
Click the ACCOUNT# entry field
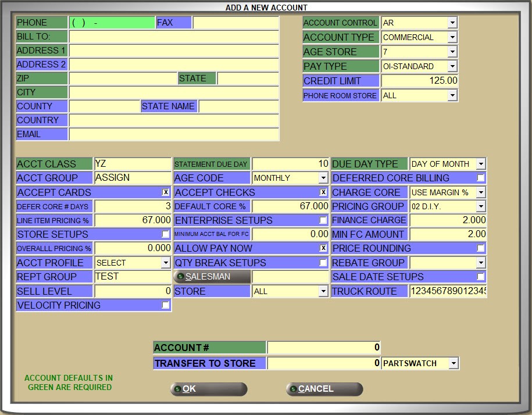[x=323, y=348]
